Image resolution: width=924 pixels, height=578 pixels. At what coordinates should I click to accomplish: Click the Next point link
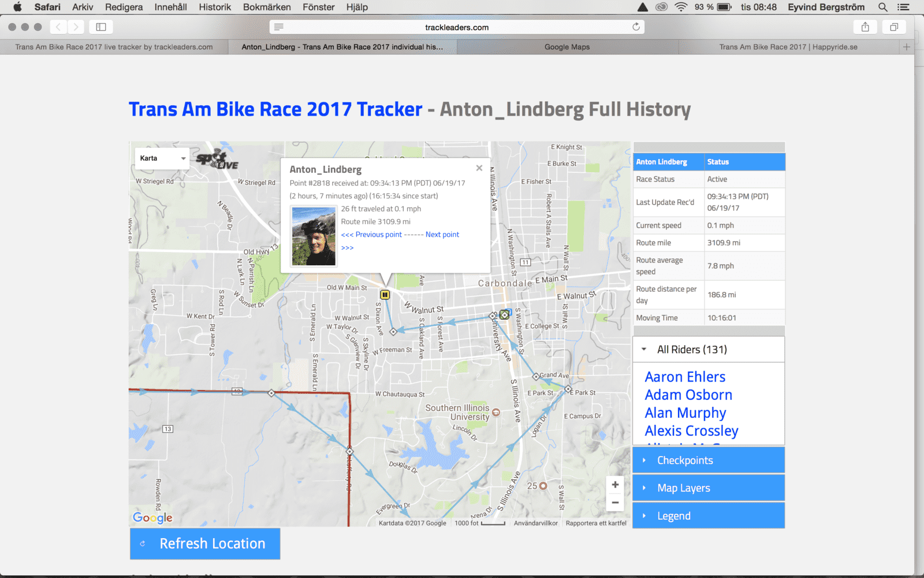442,235
